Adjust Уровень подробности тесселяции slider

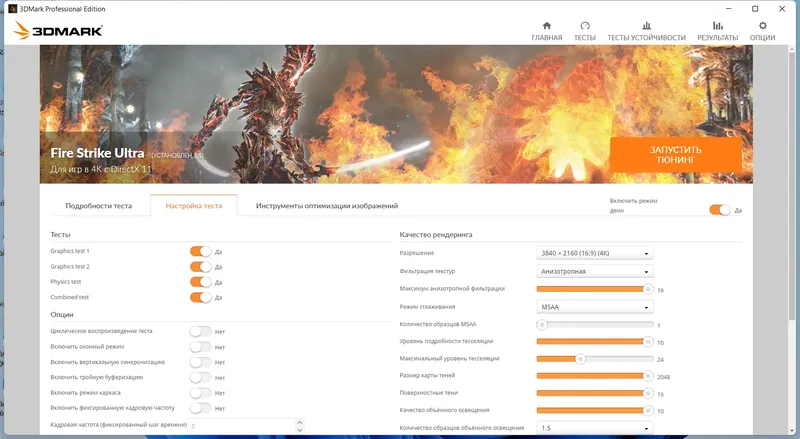tap(594, 342)
